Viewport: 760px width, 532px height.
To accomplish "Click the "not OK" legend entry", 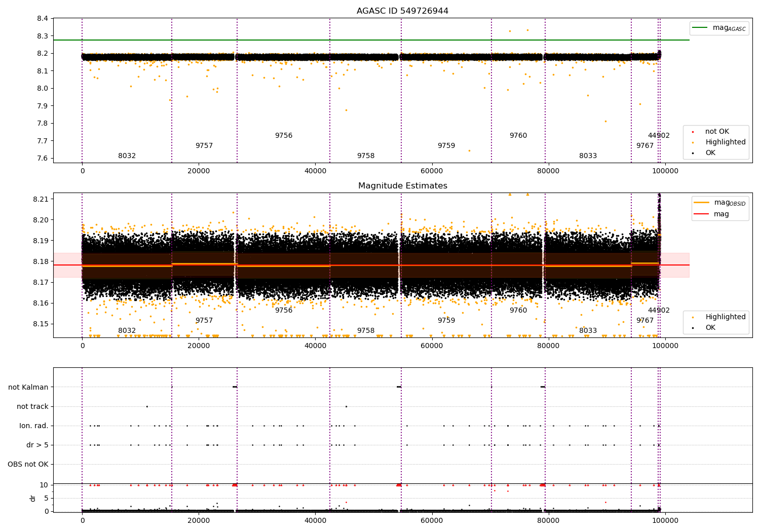I will (711, 132).
